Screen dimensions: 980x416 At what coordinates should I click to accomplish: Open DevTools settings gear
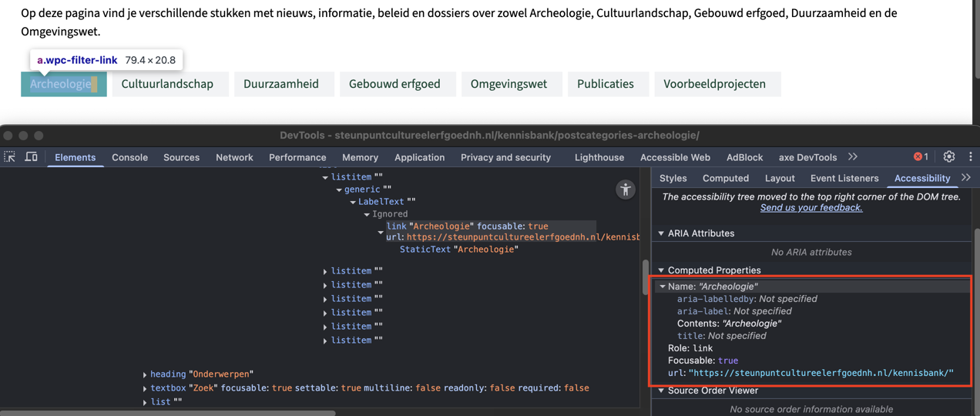click(x=948, y=156)
